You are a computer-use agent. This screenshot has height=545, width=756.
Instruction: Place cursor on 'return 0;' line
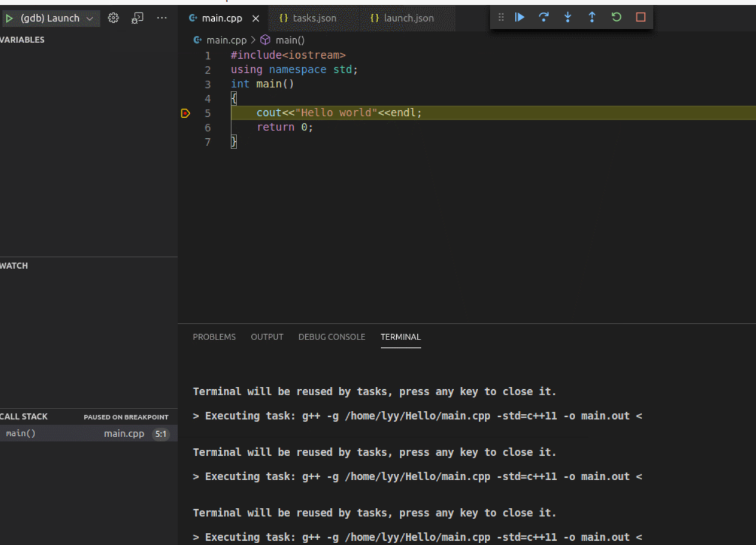[x=285, y=127]
